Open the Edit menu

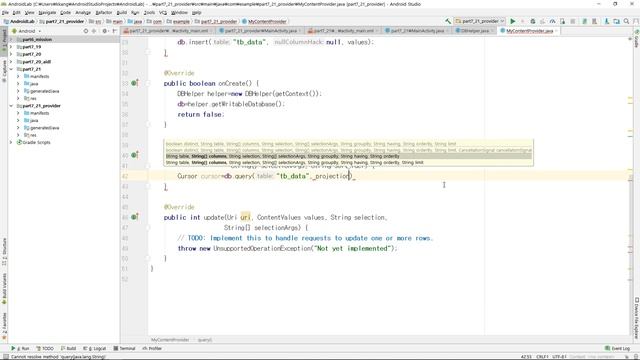tap(16, 13)
